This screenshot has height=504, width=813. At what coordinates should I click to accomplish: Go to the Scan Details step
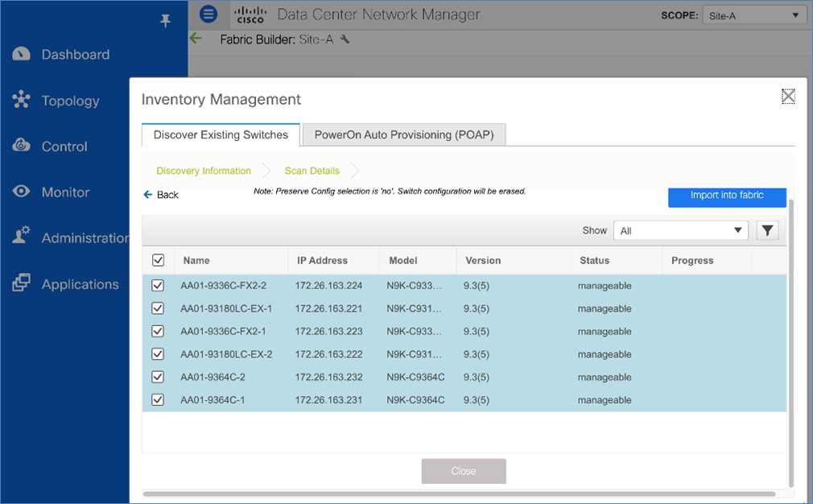coord(312,171)
